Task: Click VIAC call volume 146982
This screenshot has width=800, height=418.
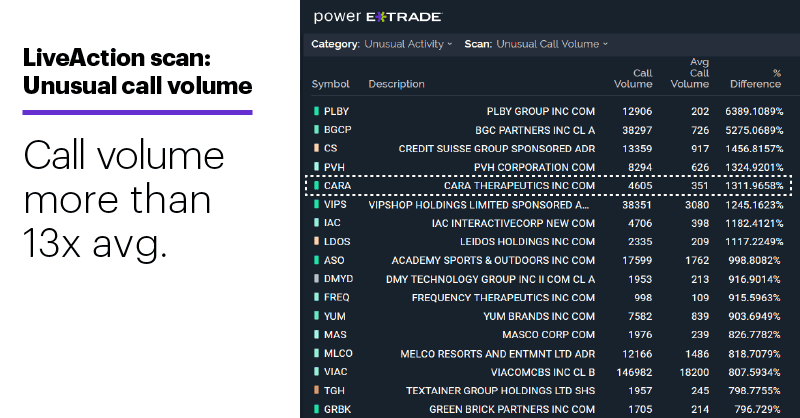Action: click(x=634, y=372)
